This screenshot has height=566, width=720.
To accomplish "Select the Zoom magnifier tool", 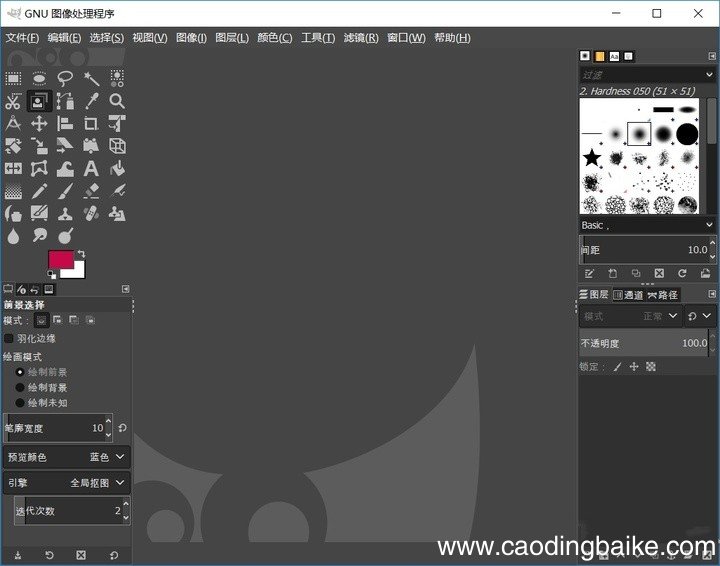I will [117, 101].
